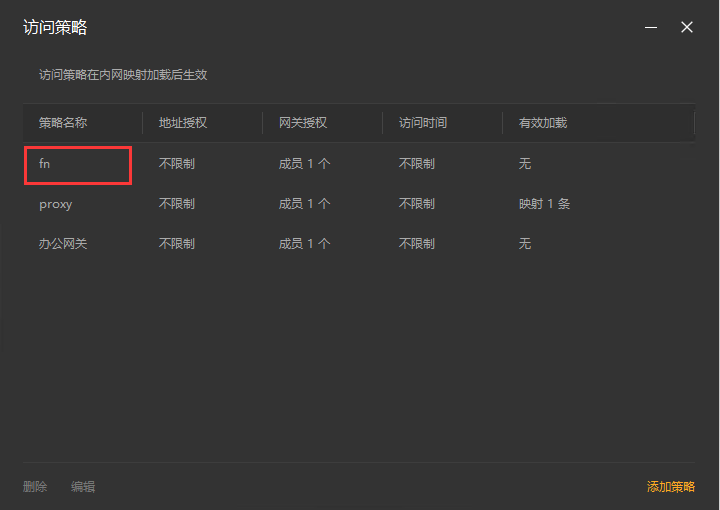Click 成员 1 个 in fn row
The height and width of the screenshot is (510, 720).
tap(304, 163)
